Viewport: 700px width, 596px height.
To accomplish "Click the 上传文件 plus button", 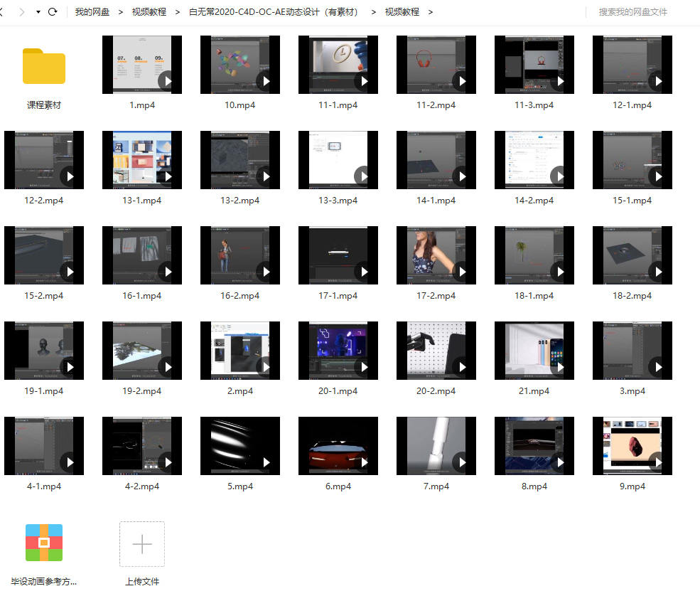I will click(x=142, y=544).
